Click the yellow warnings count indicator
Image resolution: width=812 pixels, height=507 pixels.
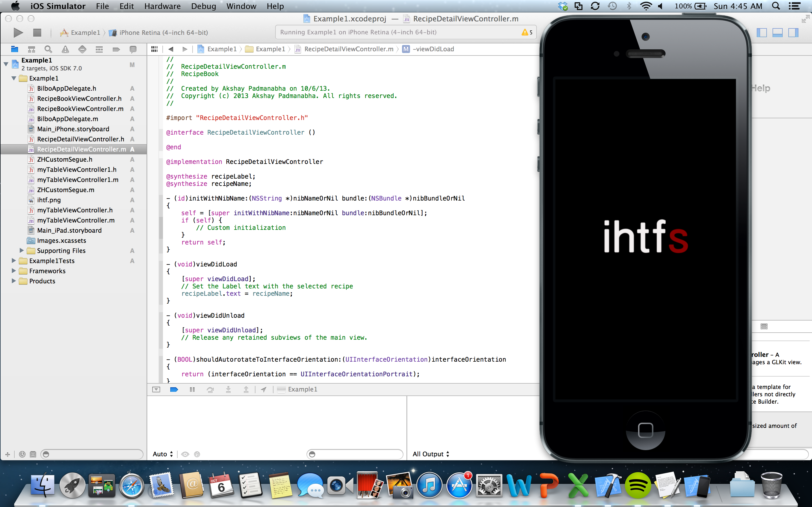tap(527, 32)
